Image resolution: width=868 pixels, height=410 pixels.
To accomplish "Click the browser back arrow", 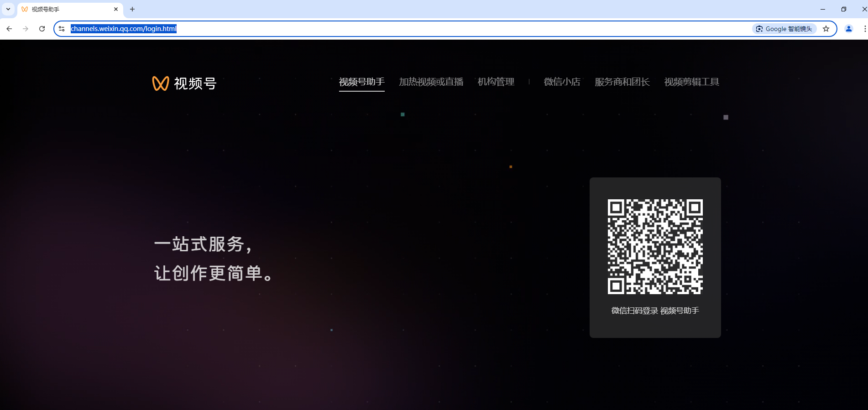I will pyautogui.click(x=9, y=29).
